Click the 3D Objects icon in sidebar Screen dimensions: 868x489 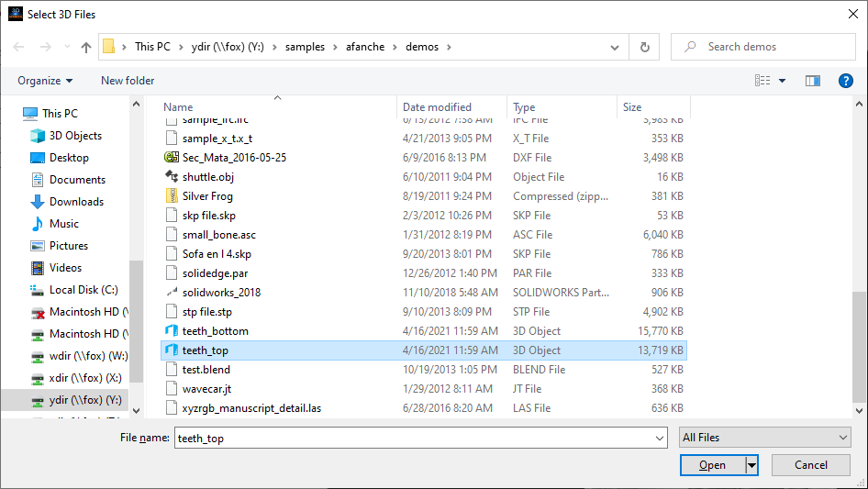coord(38,136)
